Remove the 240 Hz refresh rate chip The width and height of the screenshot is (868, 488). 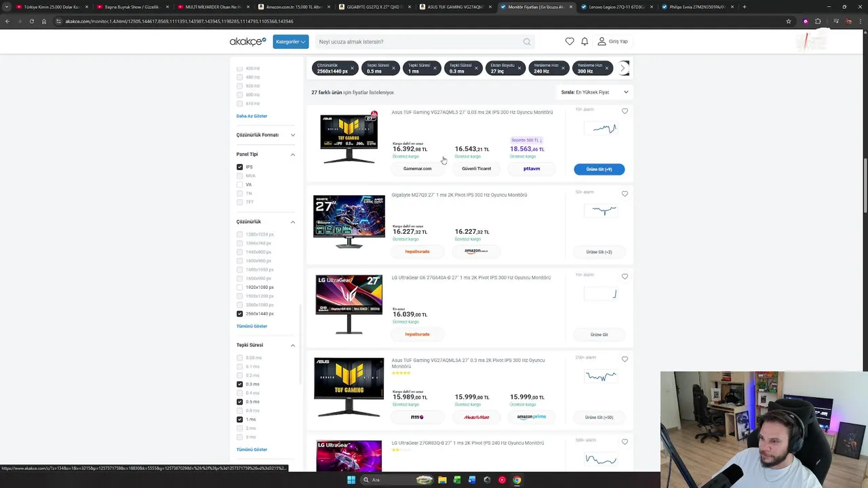[x=564, y=68]
